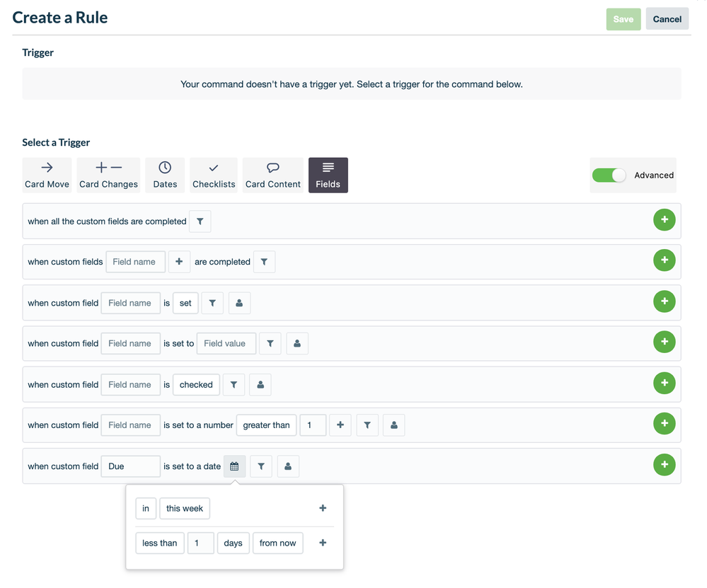Focus Field name input in 'is set to' value row

click(x=131, y=344)
